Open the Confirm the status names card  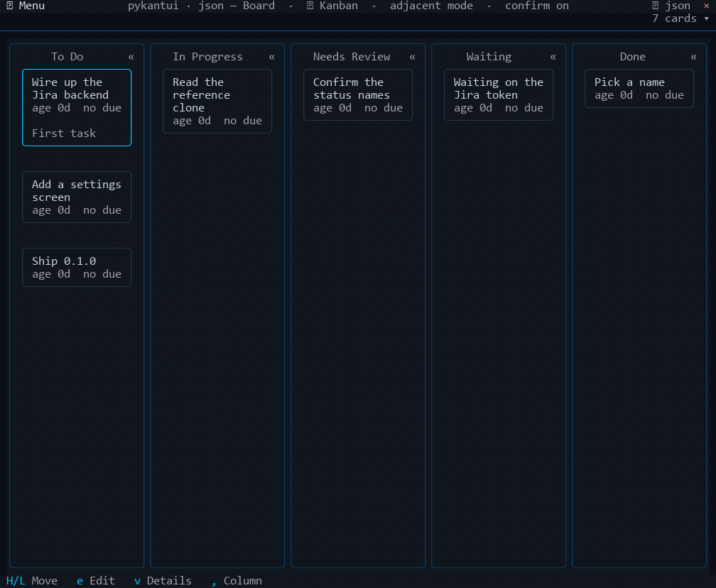358,95
